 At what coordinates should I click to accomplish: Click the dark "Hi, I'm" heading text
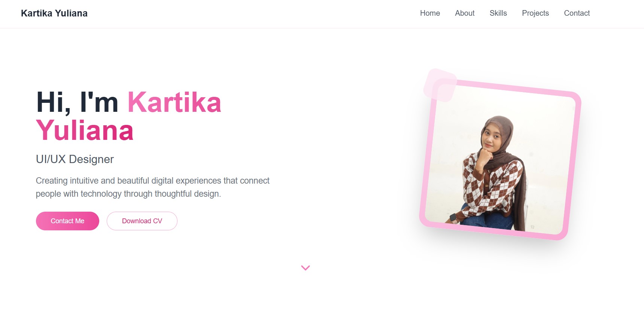(77, 102)
